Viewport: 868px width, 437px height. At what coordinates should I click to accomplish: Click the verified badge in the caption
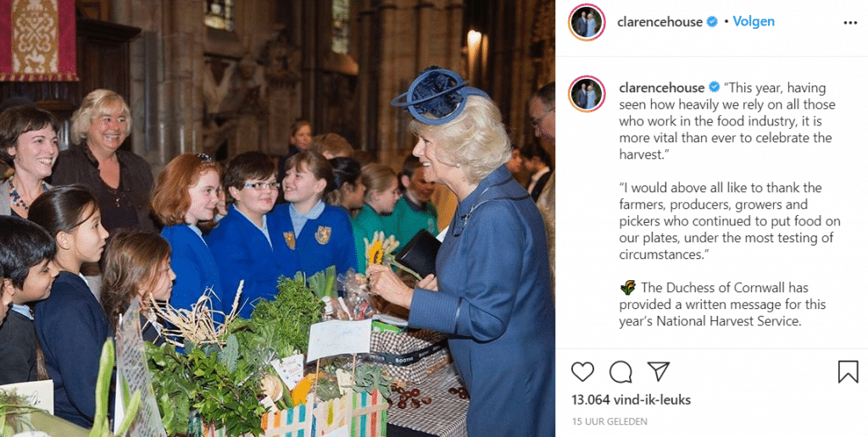(x=714, y=87)
